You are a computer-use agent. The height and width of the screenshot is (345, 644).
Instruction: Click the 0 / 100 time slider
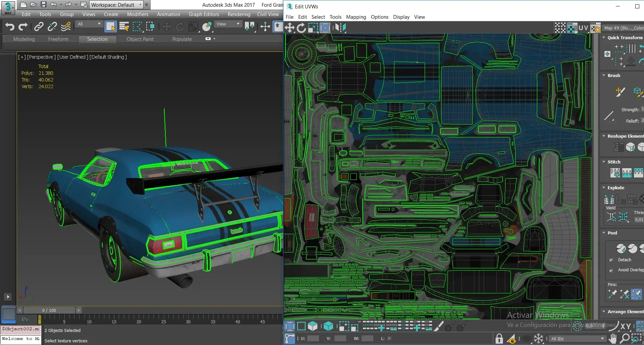(x=49, y=310)
